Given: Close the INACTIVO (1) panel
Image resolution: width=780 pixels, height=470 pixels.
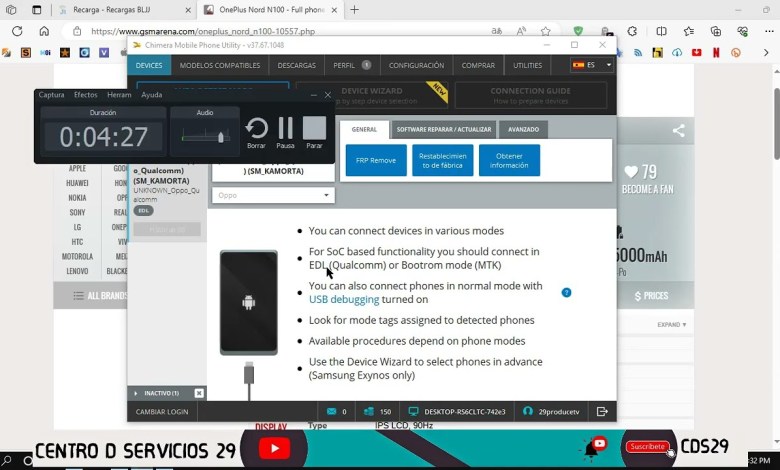Looking at the screenshot, I should pos(199,393).
